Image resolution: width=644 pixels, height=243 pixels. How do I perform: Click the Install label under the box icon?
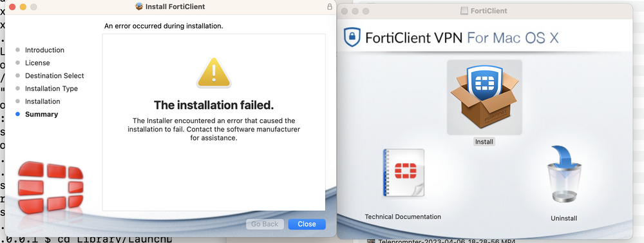(x=484, y=141)
